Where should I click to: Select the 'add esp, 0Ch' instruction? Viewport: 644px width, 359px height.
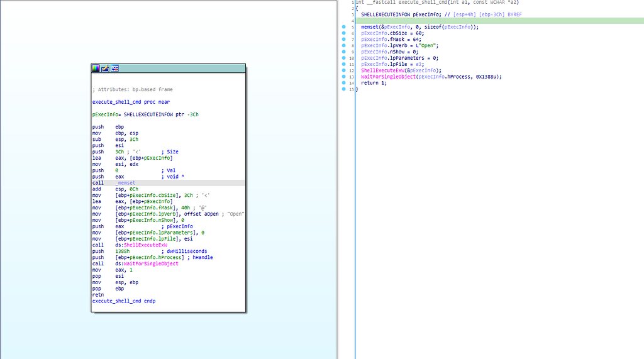[x=115, y=189]
